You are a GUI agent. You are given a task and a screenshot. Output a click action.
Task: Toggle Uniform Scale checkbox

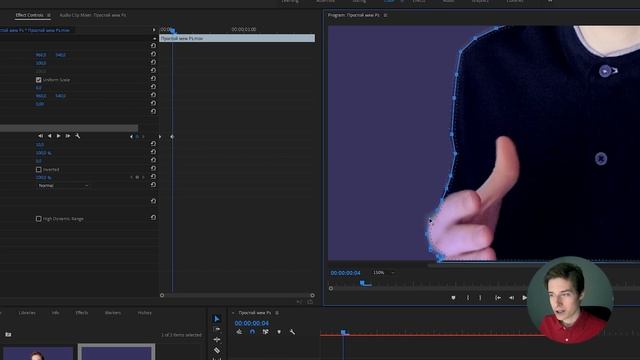coord(39,80)
